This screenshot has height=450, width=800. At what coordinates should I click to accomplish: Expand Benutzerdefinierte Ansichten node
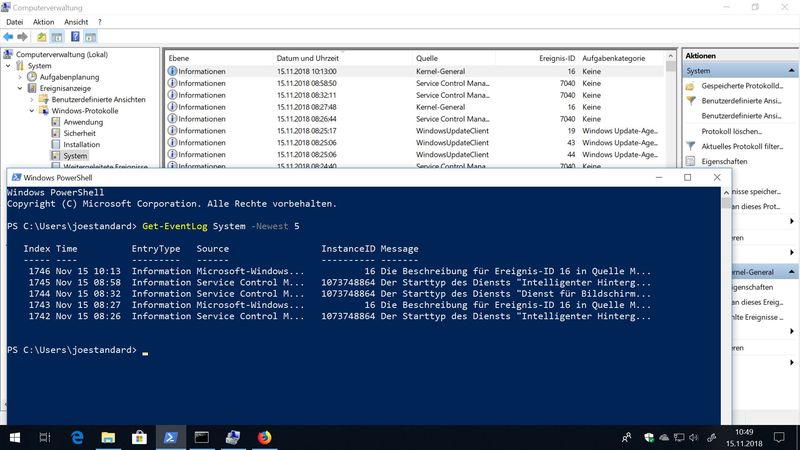32,99
